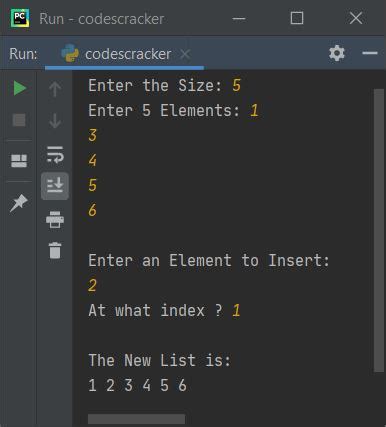Maximize the Run - codescracker window

click(297, 18)
